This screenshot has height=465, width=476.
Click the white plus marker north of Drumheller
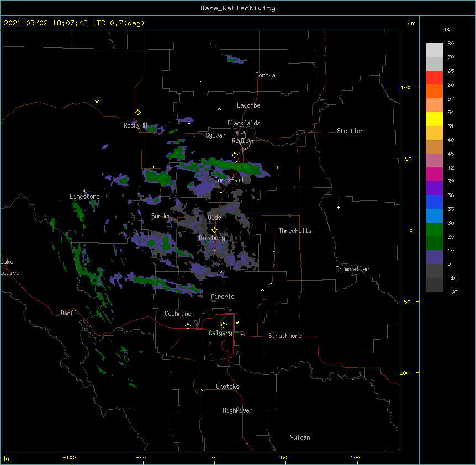(x=338, y=207)
